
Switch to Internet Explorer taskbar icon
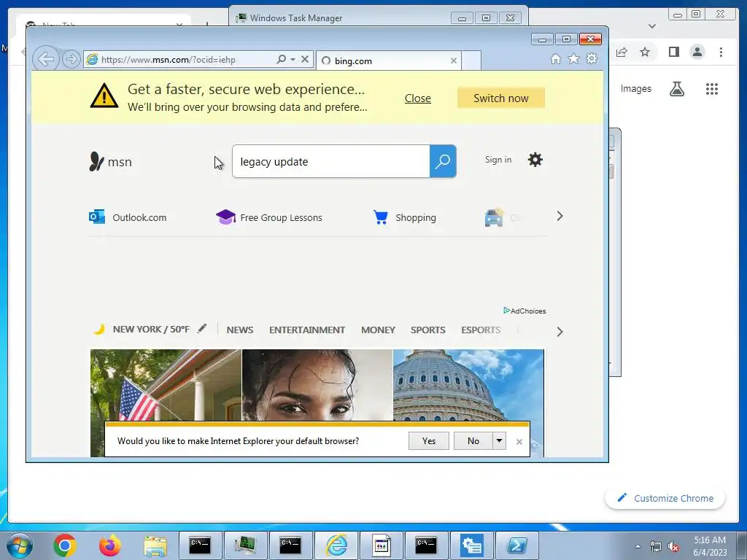click(336, 545)
